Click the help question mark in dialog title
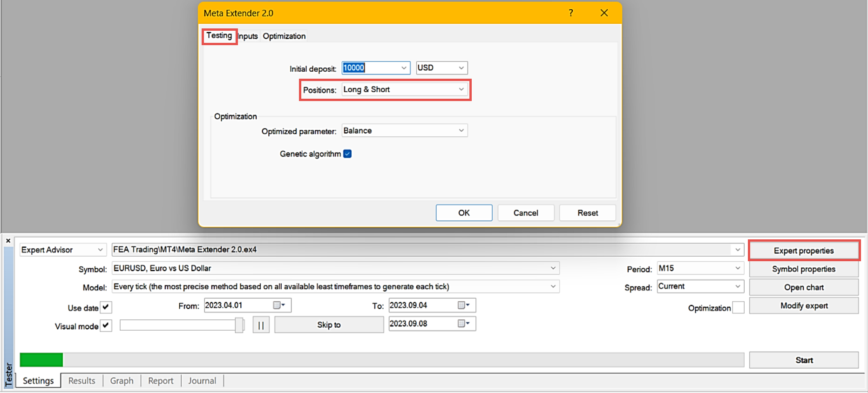The width and height of the screenshot is (868, 393). pos(571,13)
